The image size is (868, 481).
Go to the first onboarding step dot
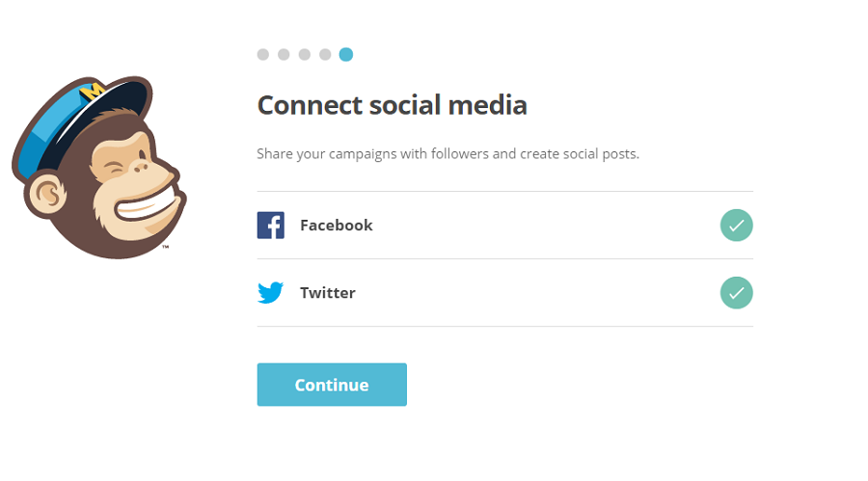tap(263, 54)
